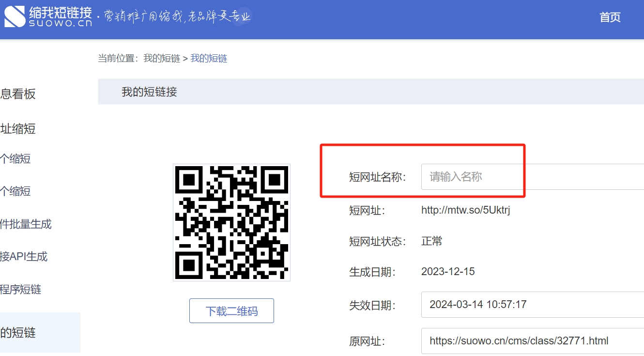Click the 失效日期 date input field

(x=532, y=305)
